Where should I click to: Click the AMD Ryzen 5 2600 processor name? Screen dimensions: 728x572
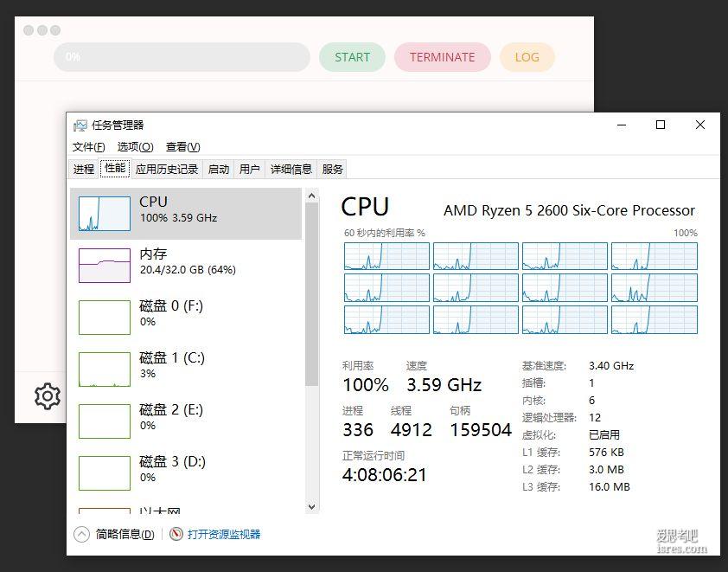coord(569,210)
